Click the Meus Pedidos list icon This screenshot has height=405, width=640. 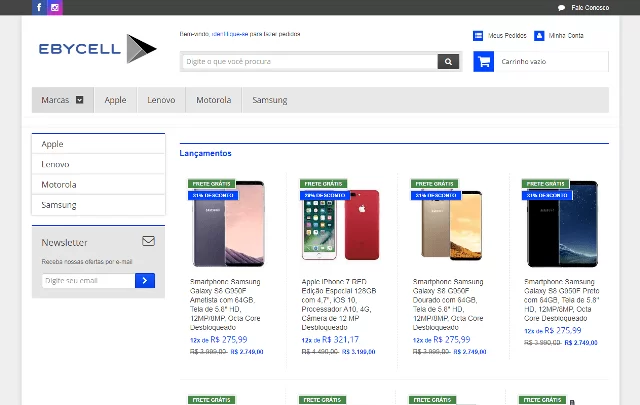(x=478, y=36)
